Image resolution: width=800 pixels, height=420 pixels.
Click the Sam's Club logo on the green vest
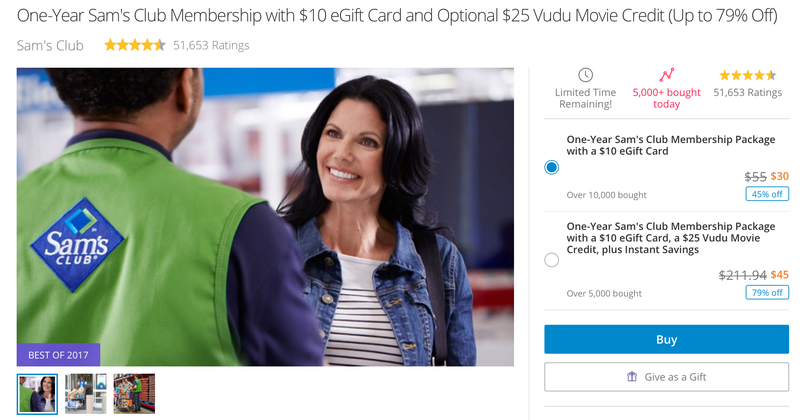pyautogui.click(x=77, y=244)
